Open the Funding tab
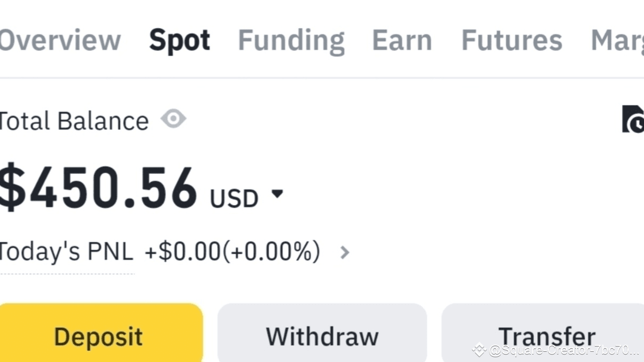 tap(291, 40)
